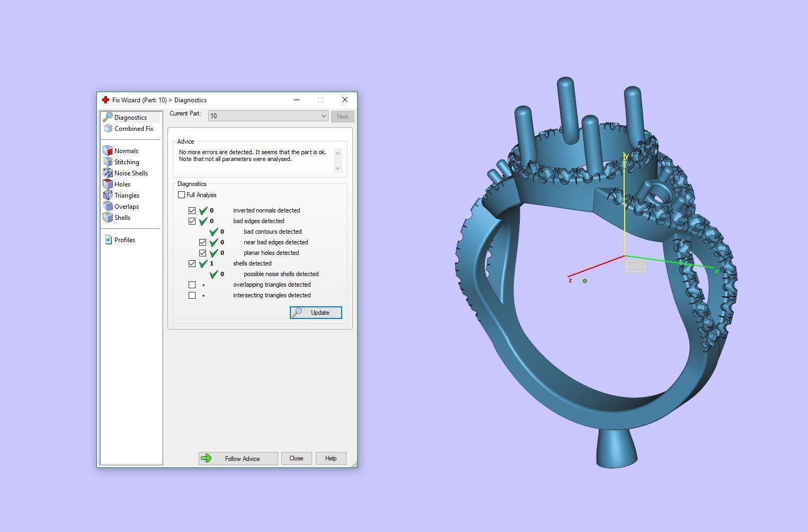The width and height of the screenshot is (808, 532).
Task: Select the Stitching fix tool
Action: [x=122, y=162]
